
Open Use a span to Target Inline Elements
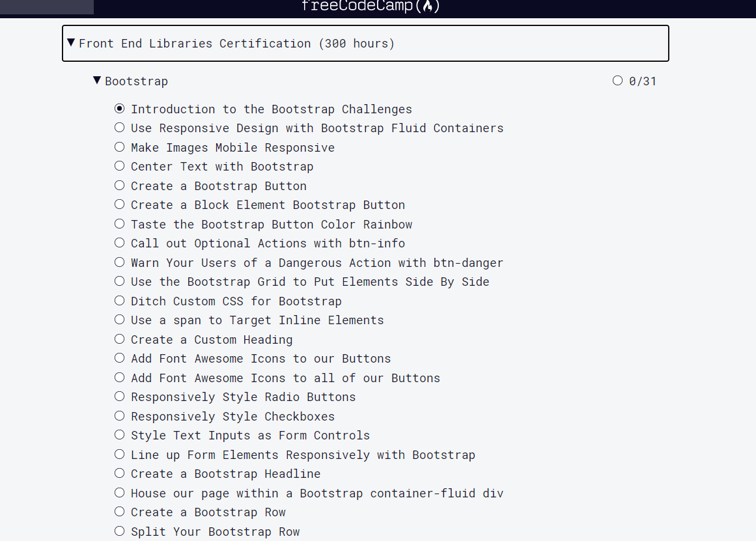point(257,320)
